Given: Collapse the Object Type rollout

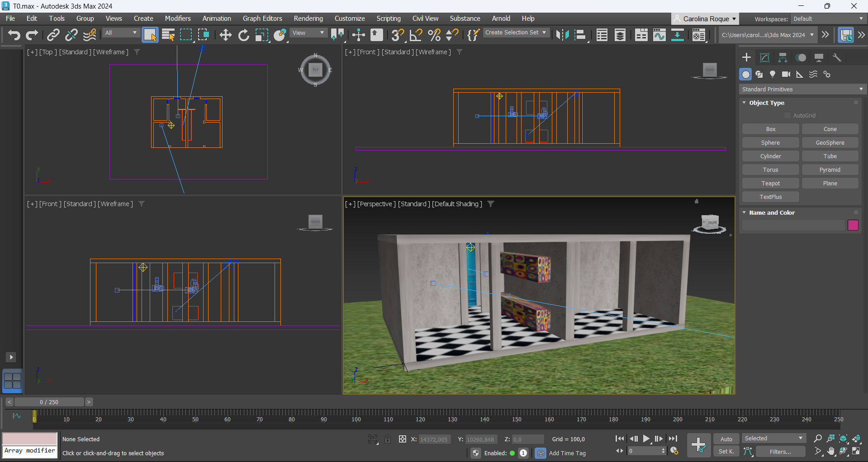Looking at the screenshot, I should pos(767,103).
